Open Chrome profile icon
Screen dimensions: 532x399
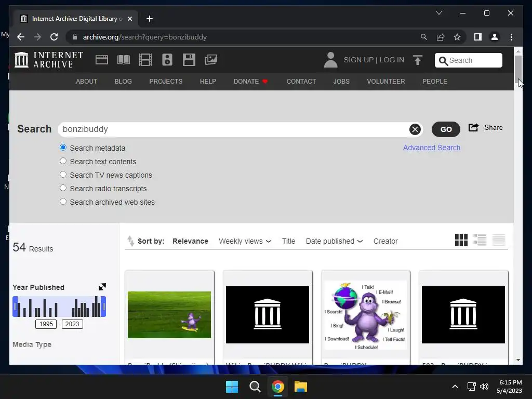[x=495, y=37]
